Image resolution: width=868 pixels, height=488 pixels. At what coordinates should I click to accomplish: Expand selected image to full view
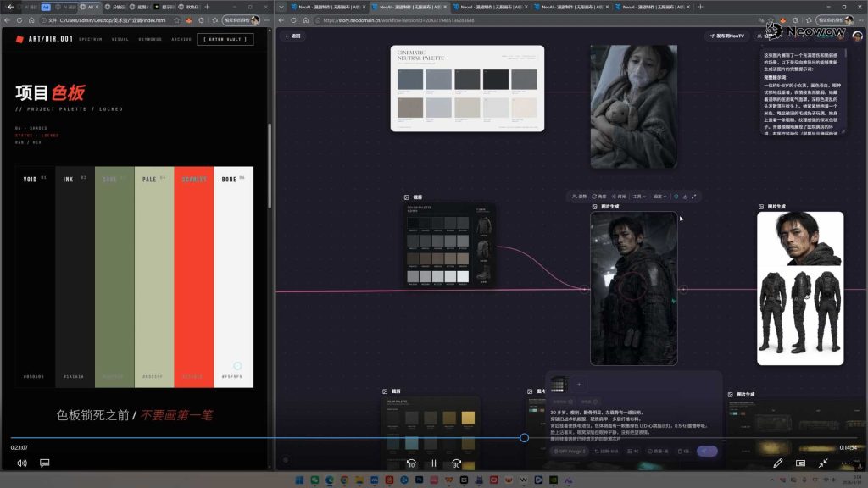coord(694,197)
